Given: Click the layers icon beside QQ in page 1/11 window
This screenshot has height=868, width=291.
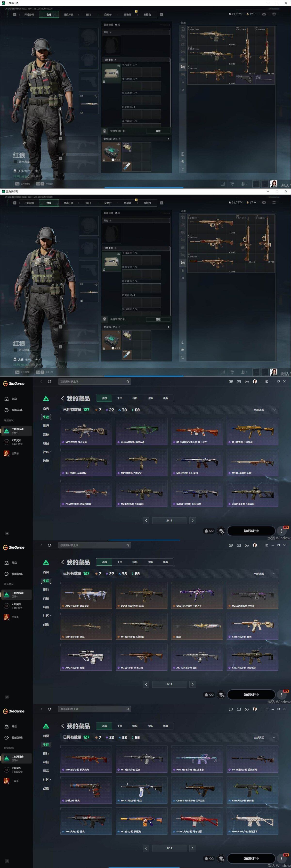Looking at the screenshot, I should point(221,694).
